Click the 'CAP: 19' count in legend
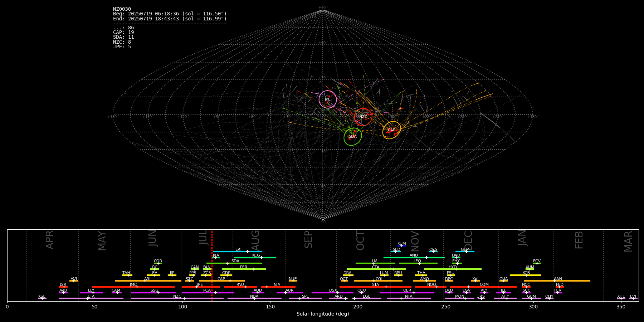The height and width of the screenshot is (322, 644). point(123,33)
